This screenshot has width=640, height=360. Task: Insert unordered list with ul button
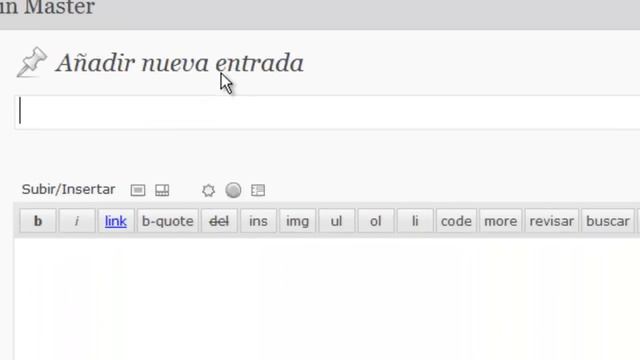coord(336,221)
